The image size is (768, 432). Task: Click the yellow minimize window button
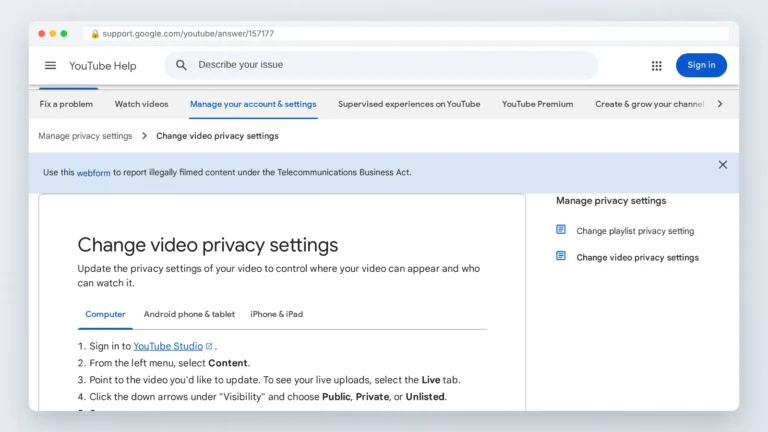click(53, 33)
